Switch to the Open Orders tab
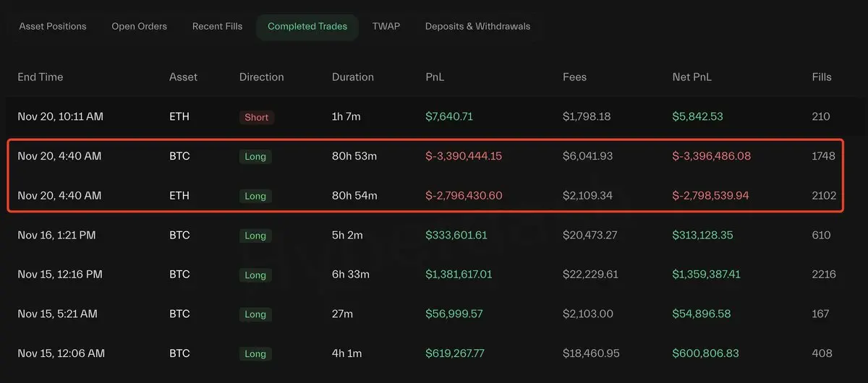This screenshot has height=383, width=868. coord(139,27)
